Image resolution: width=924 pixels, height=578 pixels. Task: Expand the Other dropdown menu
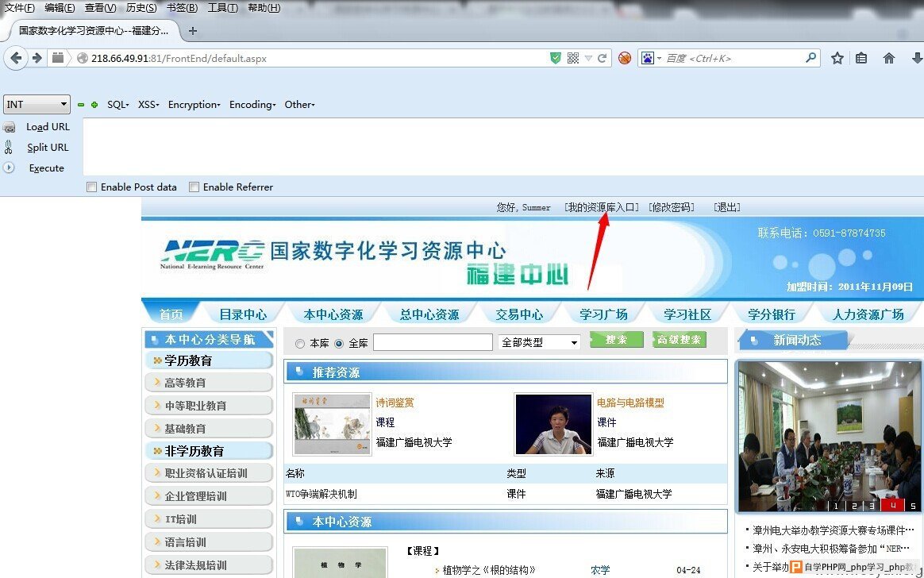pyautogui.click(x=300, y=104)
